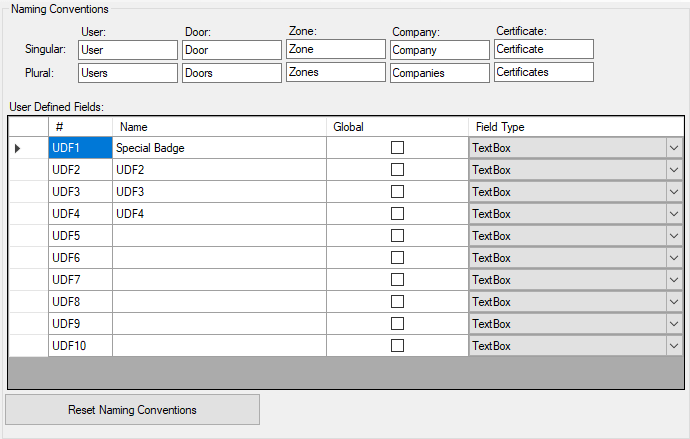Select the highlighted UDF1 number cell
Screen dimensions: 690x439
pos(80,148)
